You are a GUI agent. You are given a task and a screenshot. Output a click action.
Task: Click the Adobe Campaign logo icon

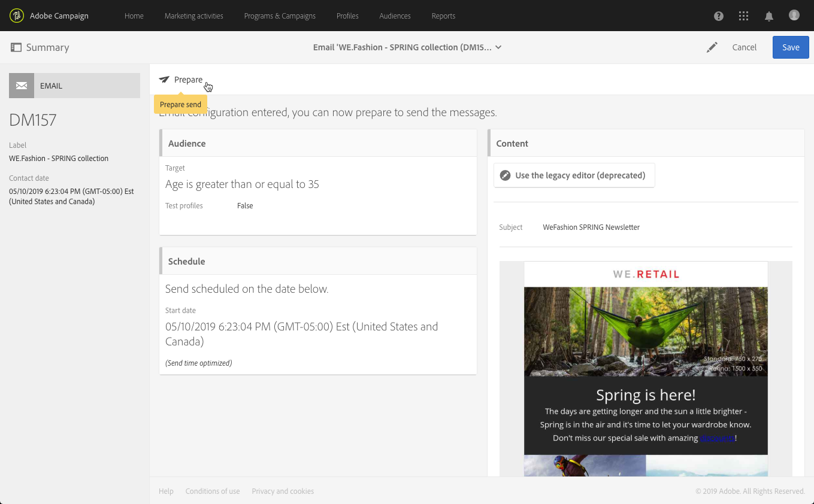pyautogui.click(x=17, y=16)
